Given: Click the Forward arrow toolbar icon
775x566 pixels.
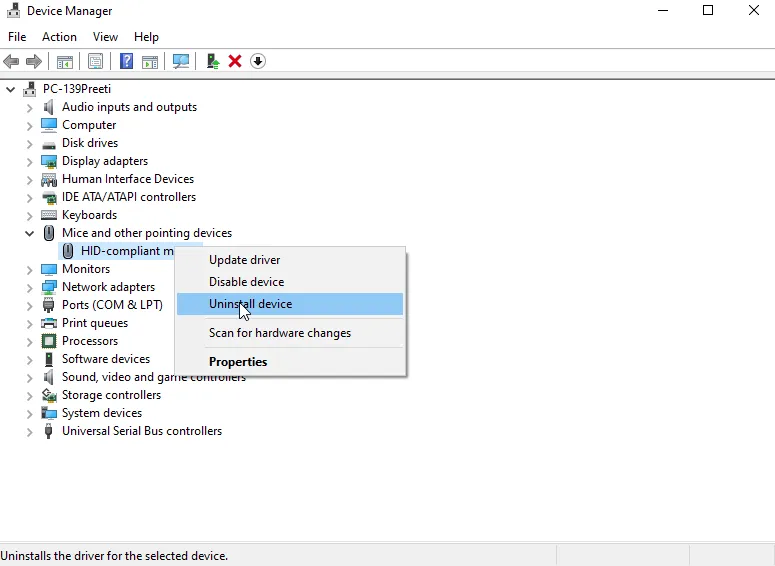Looking at the screenshot, I should coord(34,61).
